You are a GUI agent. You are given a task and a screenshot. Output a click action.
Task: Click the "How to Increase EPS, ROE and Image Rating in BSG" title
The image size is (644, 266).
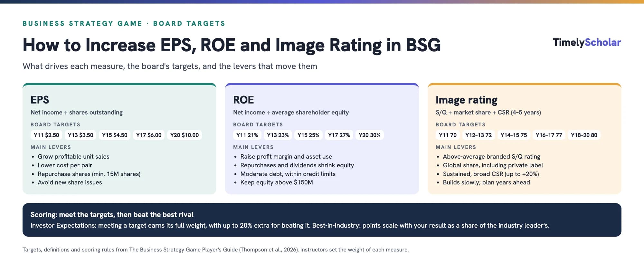[232, 45]
